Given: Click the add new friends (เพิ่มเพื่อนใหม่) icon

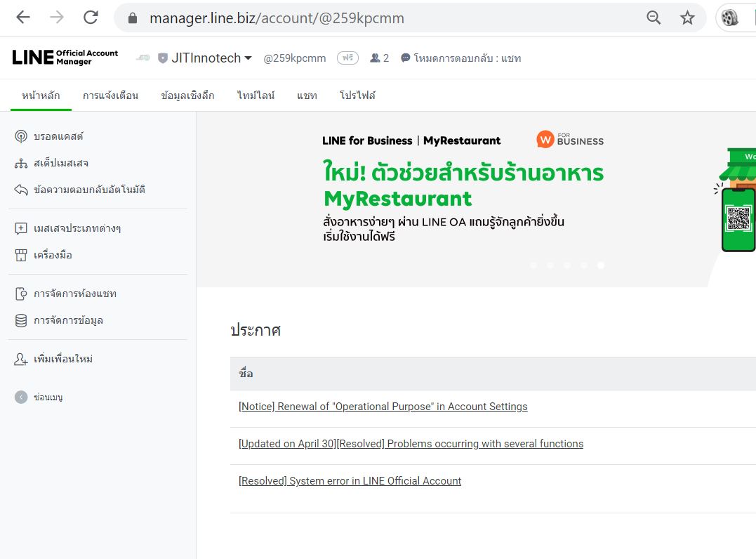Looking at the screenshot, I should 21,360.
